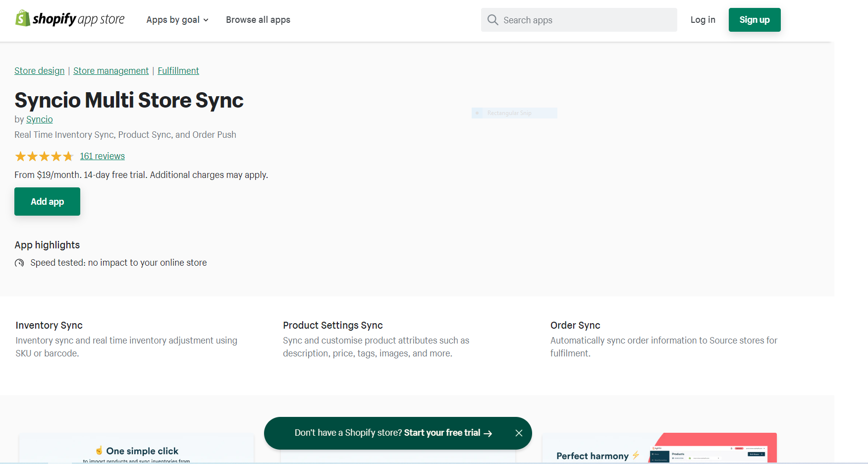Click the Sign up button

[x=754, y=20]
